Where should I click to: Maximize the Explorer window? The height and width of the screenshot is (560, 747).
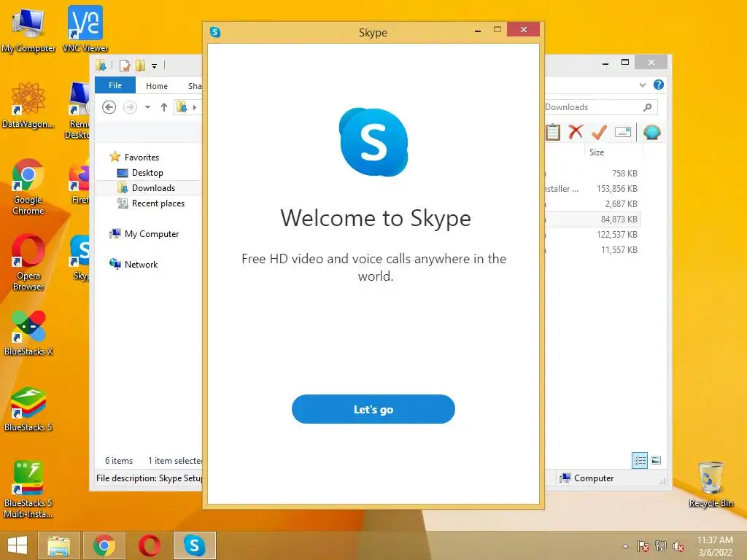coord(625,63)
